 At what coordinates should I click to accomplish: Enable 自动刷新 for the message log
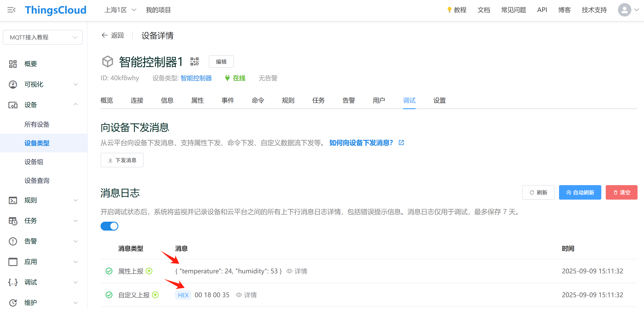[580, 192]
